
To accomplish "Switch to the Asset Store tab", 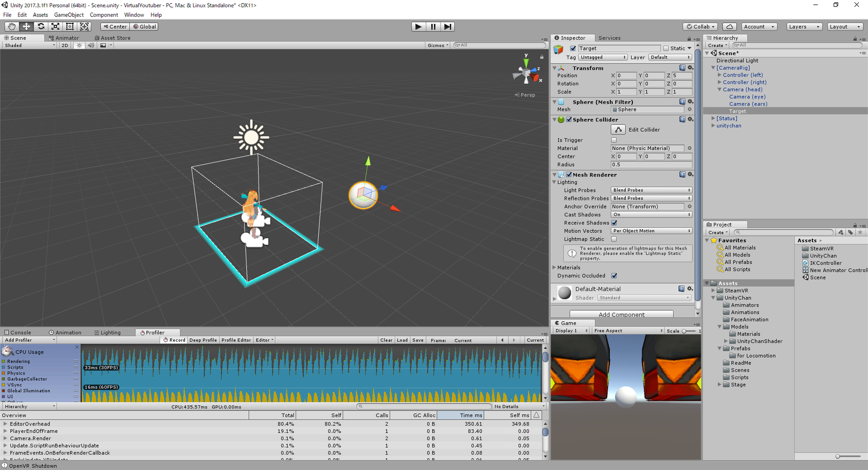I will (x=113, y=38).
